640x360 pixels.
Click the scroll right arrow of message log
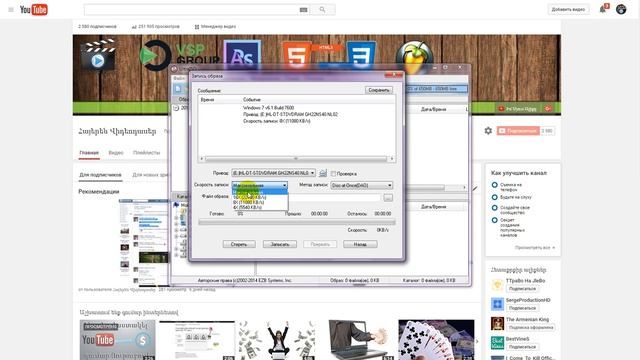pyautogui.click(x=392, y=159)
